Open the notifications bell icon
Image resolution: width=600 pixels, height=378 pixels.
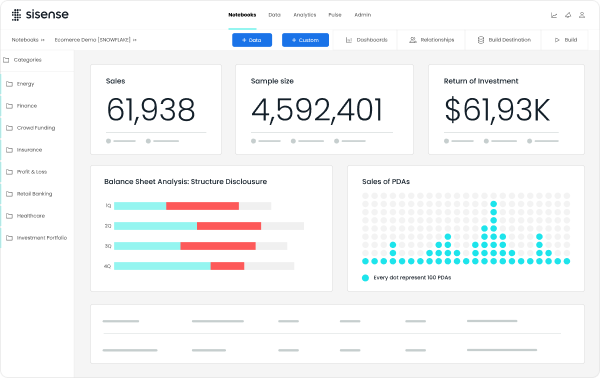568,15
